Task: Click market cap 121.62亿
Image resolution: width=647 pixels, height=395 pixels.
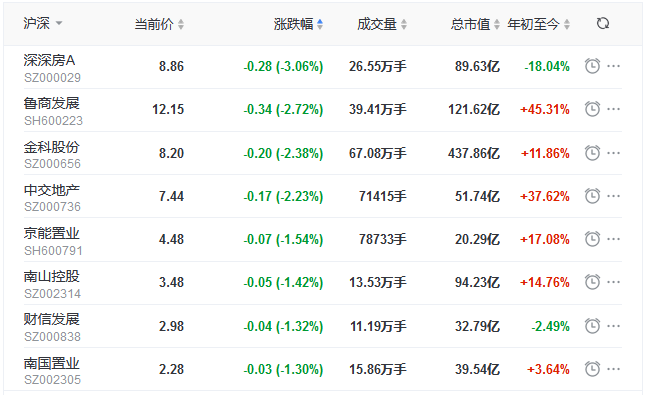Action: click(474, 109)
